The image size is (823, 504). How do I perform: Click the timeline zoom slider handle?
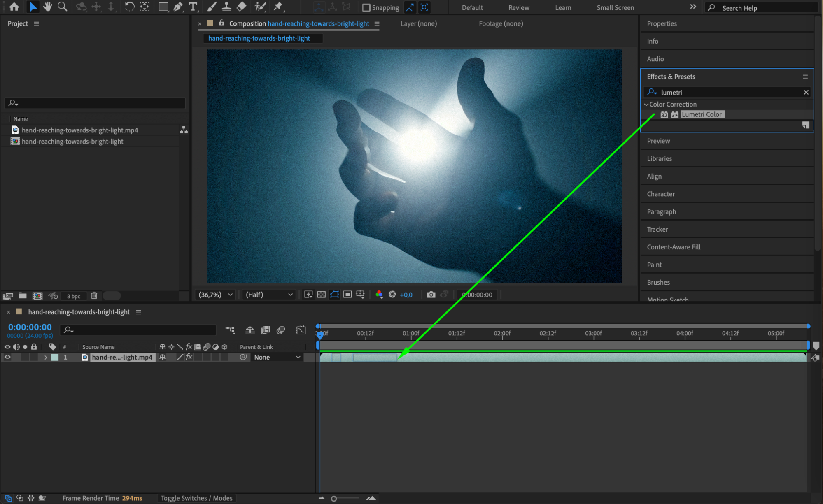click(334, 499)
